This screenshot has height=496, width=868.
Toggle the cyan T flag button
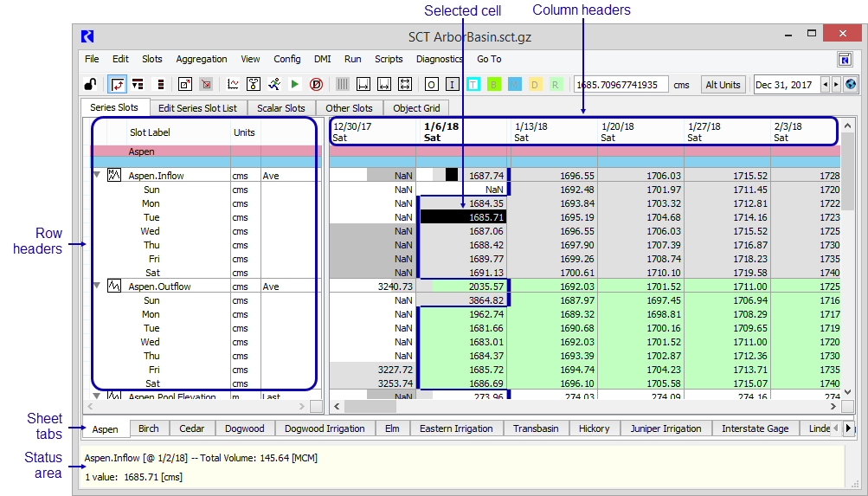(x=473, y=85)
